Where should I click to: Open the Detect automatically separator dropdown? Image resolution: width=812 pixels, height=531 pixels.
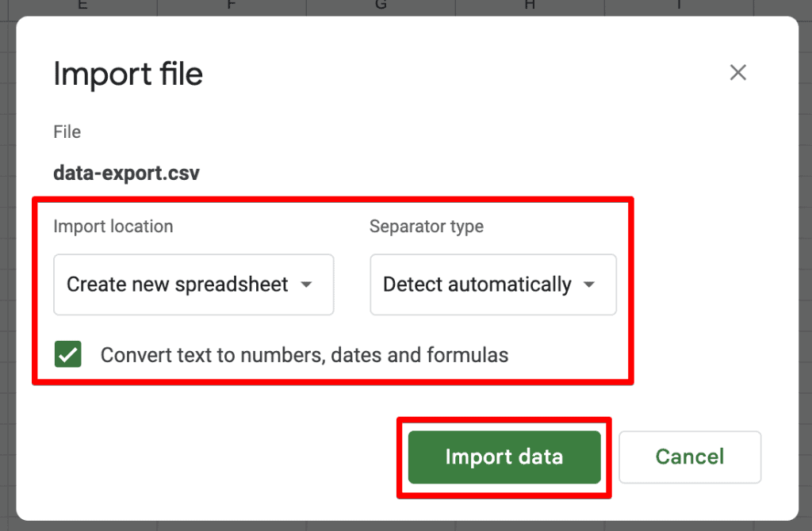(492, 285)
